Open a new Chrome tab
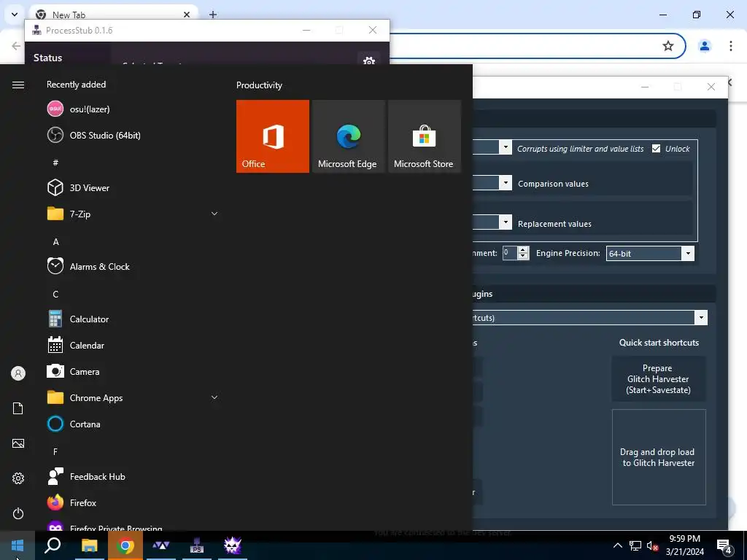This screenshot has width=747, height=560. click(x=213, y=15)
